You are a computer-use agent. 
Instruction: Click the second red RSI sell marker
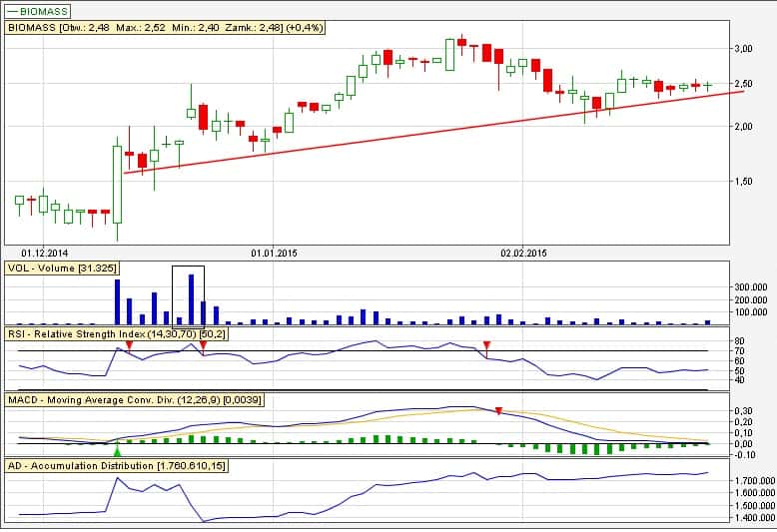pos(203,345)
